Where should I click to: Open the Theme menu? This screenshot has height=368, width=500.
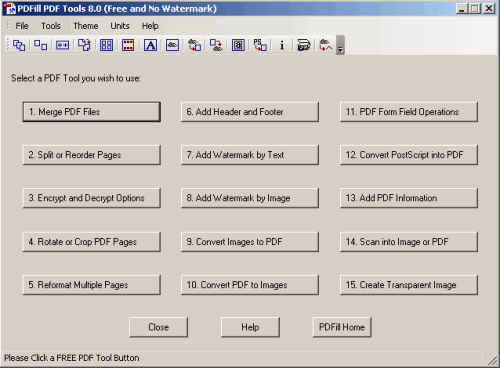pyautogui.click(x=86, y=26)
